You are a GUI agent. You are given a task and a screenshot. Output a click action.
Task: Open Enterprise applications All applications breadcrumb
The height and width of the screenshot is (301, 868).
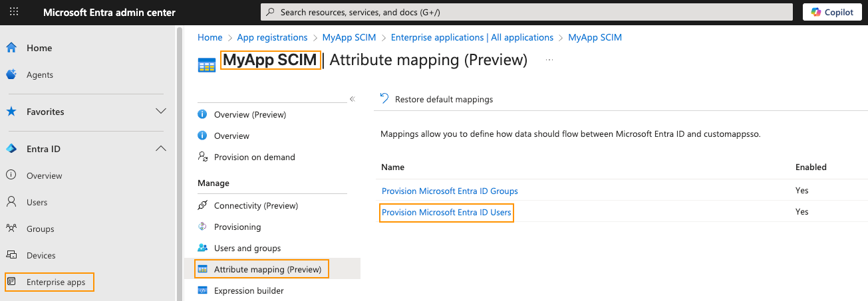click(472, 37)
